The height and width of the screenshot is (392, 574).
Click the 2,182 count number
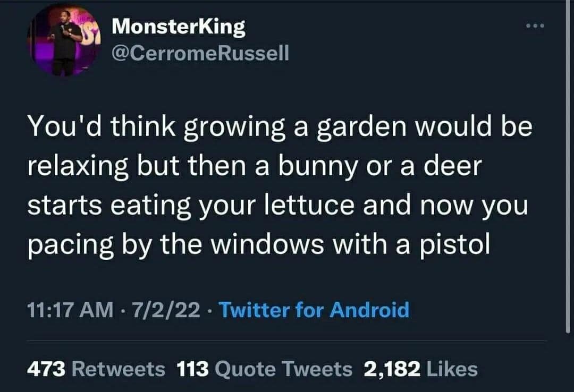(x=391, y=368)
